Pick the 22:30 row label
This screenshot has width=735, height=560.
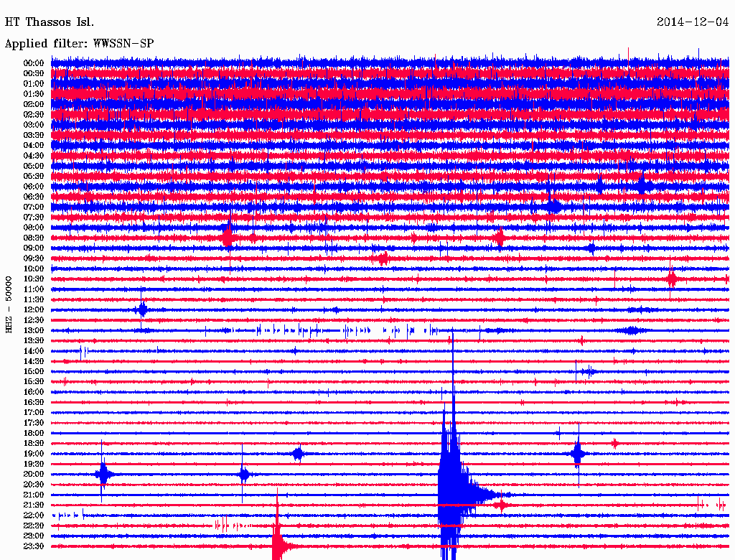click(x=34, y=526)
